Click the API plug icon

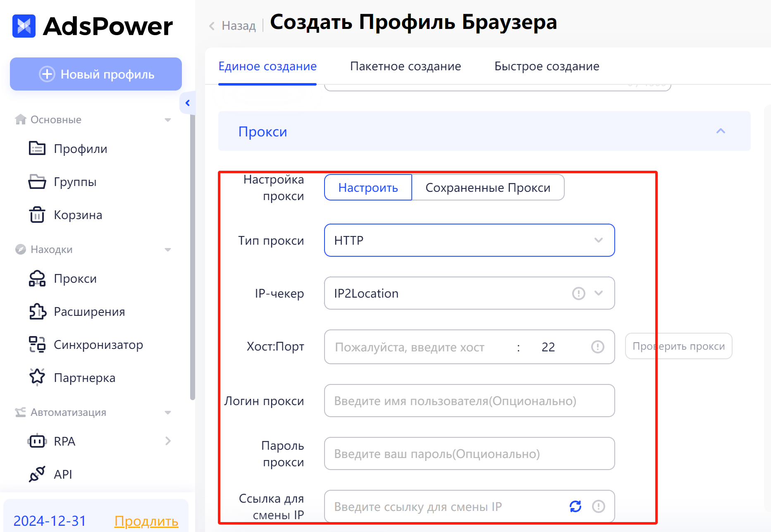click(37, 474)
